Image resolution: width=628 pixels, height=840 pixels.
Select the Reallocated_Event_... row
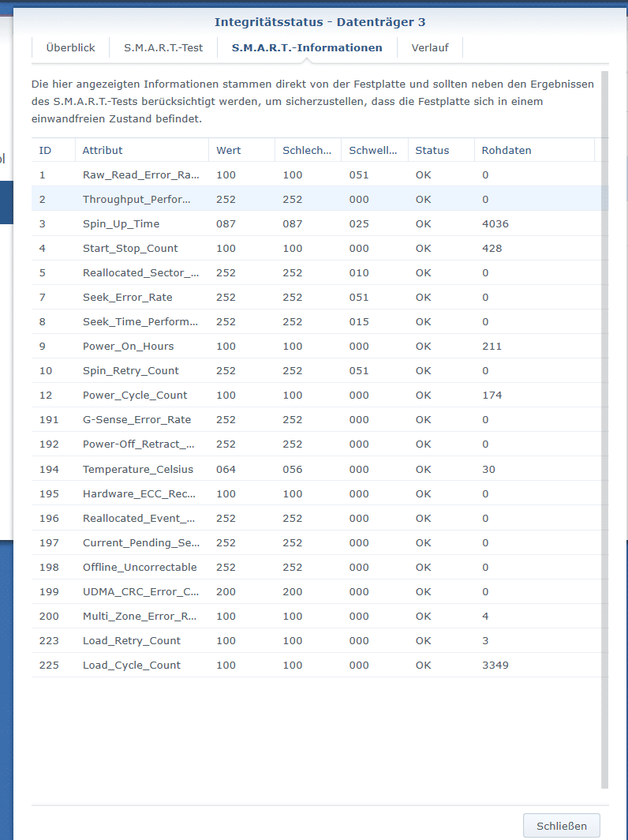(320, 518)
